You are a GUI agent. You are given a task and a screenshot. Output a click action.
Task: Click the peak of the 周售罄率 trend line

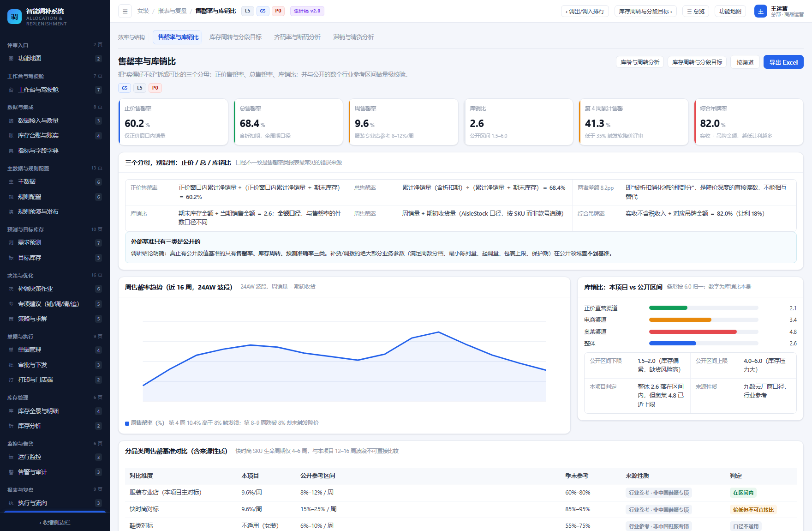[x=438, y=332]
